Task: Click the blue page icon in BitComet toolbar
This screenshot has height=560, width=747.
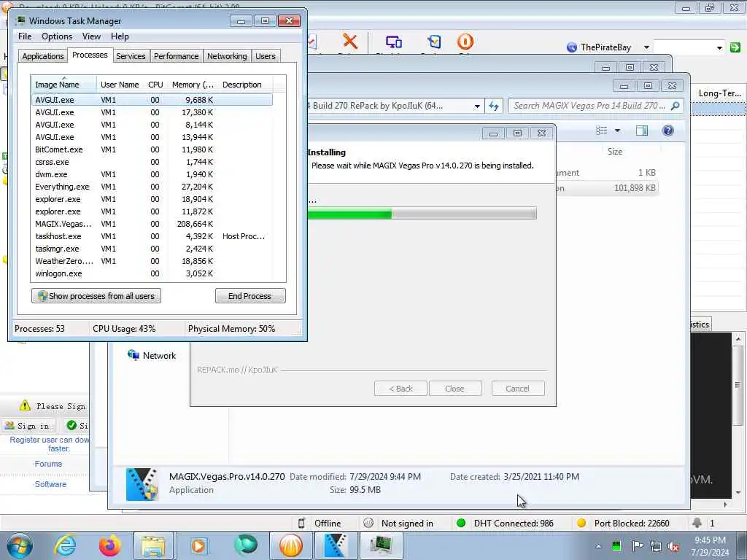Action: (x=434, y=42)
